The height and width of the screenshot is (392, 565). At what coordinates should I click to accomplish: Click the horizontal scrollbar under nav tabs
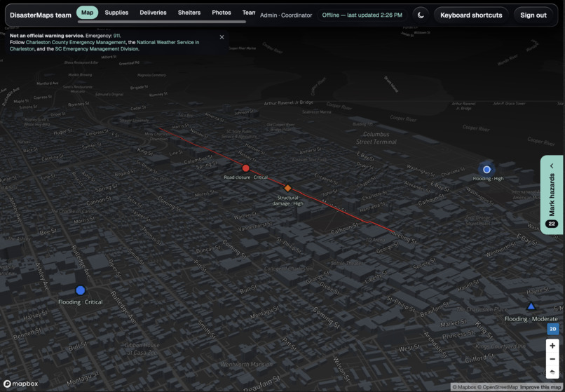[162, 22]
